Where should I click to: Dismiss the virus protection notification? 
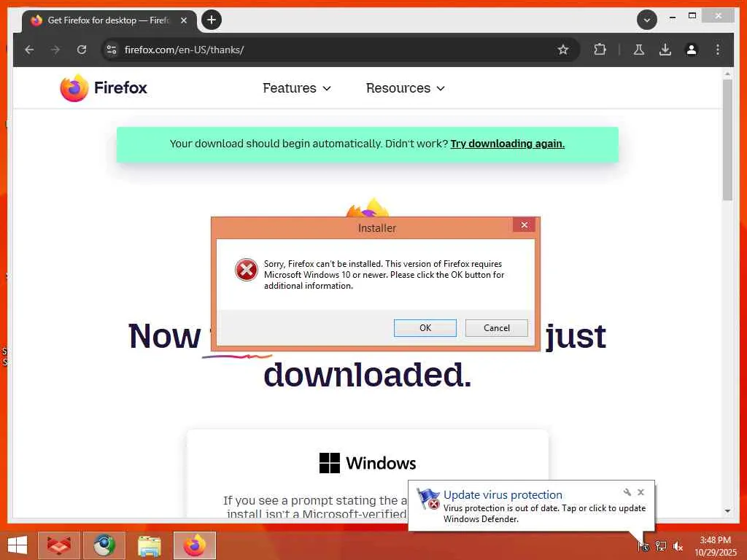click(x=640, y=492)
